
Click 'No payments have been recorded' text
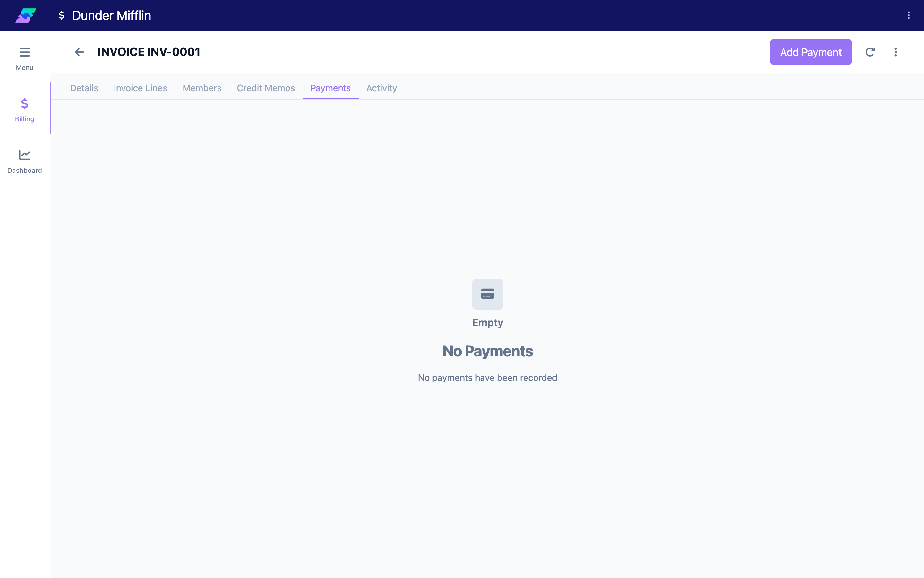(x=488, y=378)
